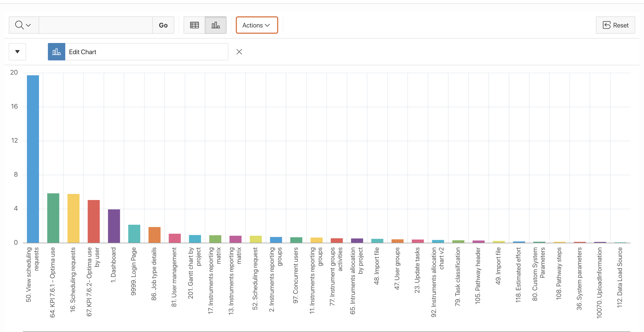Image resolution: width=644 pixels, height=332 pixels.
Task: Click the '79. Task classification' label
Action: click(458, 277)
